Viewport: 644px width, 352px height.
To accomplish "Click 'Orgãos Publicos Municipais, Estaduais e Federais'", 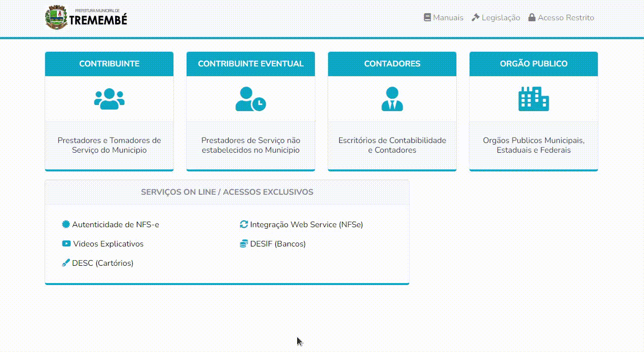I will tap(533, 145).
